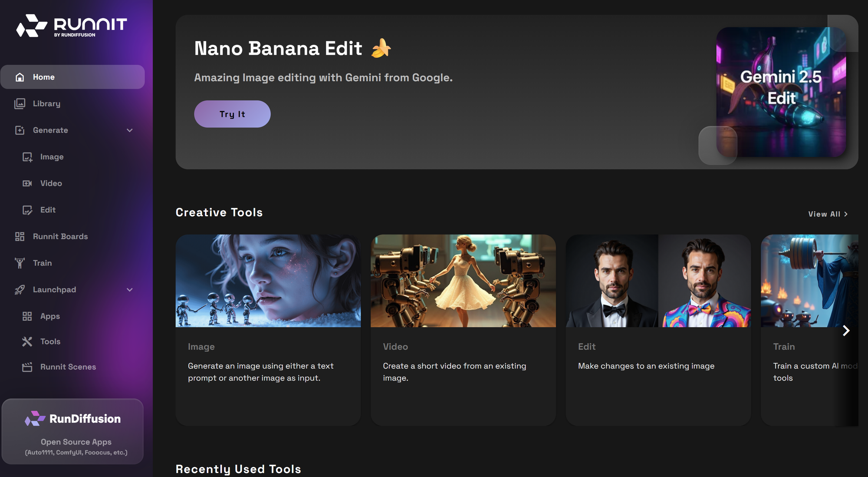
Task: Click the RunDiffusion Open Source Apps panel
Action: (x=72, y=431)
